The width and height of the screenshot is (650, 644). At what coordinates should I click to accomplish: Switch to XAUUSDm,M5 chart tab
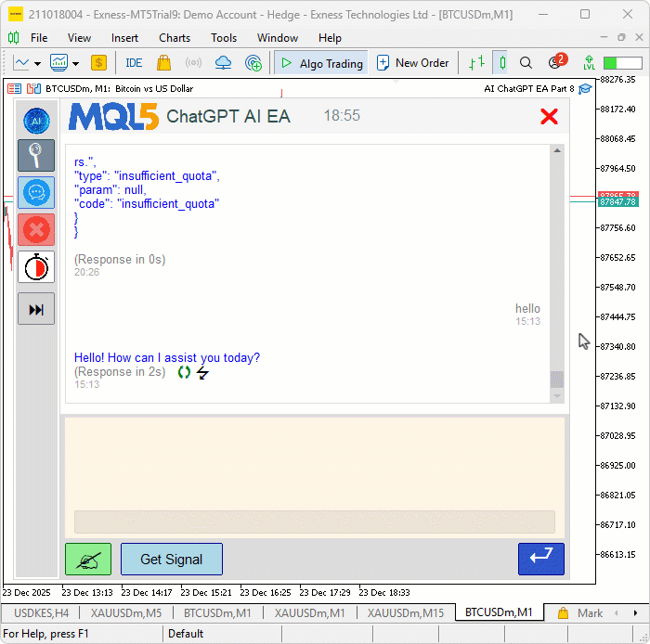click(126, 613)
